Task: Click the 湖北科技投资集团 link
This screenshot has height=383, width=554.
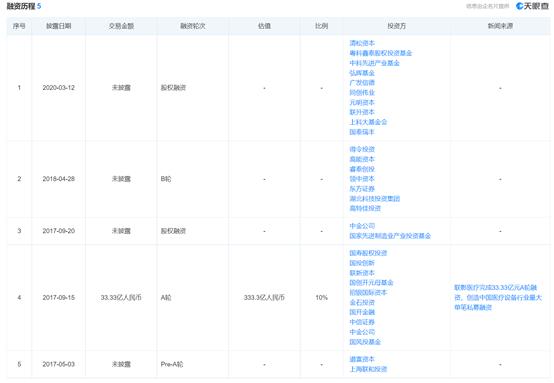Action: coord(375,199)
